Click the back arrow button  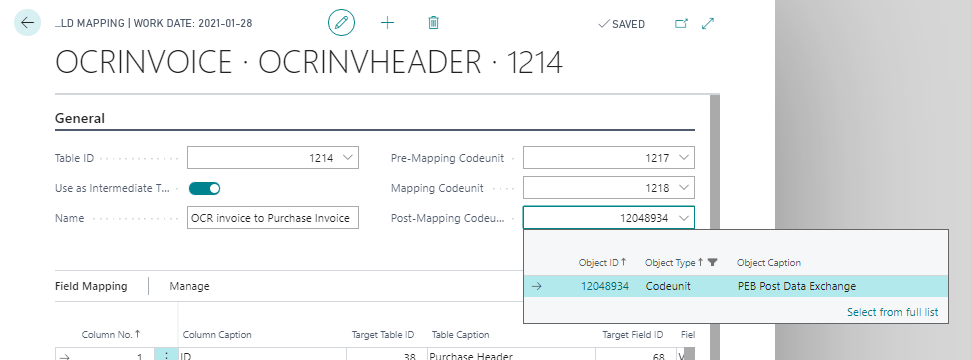click(27, 23)
